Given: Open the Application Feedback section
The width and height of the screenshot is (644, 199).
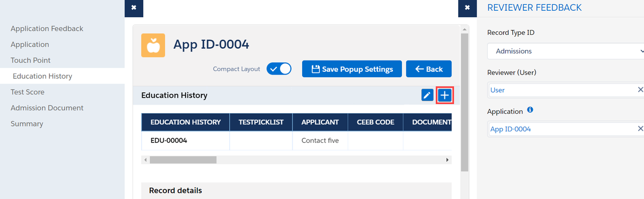Looking at the screenshot, I should pos(47,28).
